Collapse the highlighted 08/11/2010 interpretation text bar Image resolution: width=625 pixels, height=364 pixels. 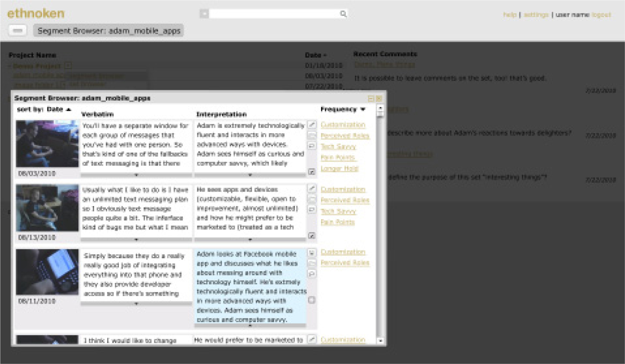(x=250, y=325)
